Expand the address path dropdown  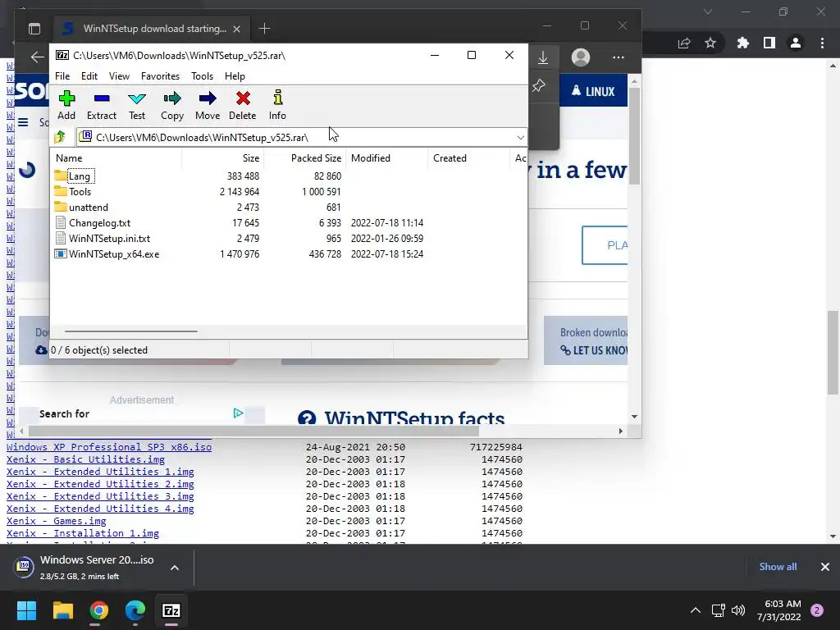tap(520, 137)
